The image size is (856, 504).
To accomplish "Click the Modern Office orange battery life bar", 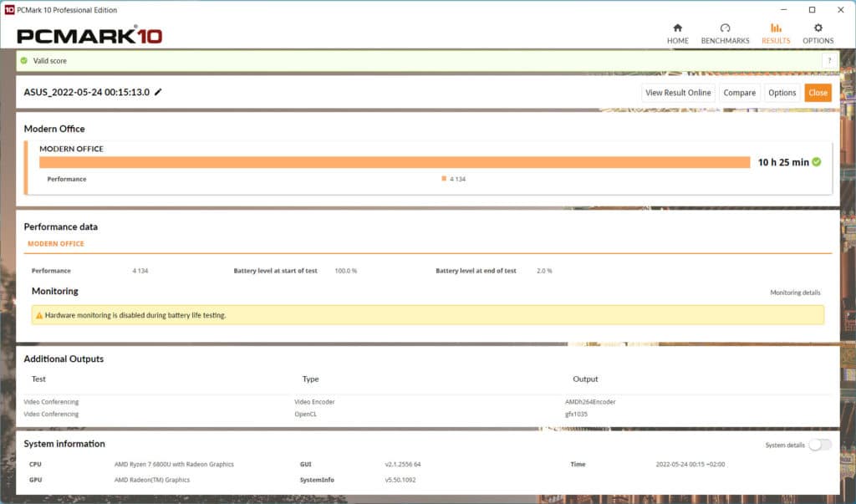I will point(395,162).
